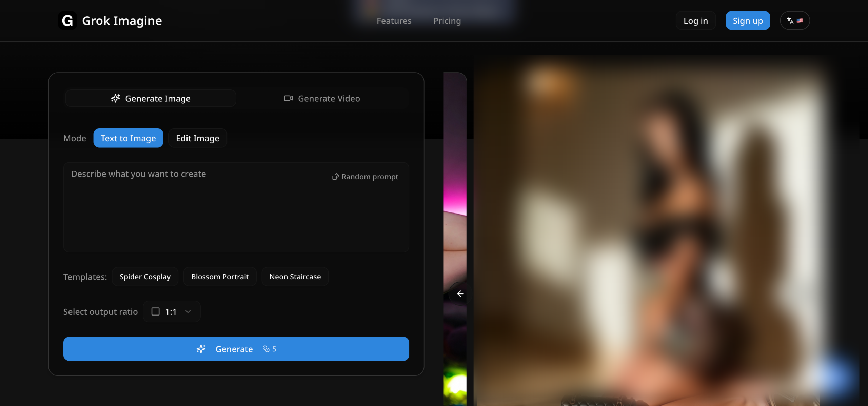
Task: Open the 1:1 output ratio dropdown
Action: click(x=171, y=311)
